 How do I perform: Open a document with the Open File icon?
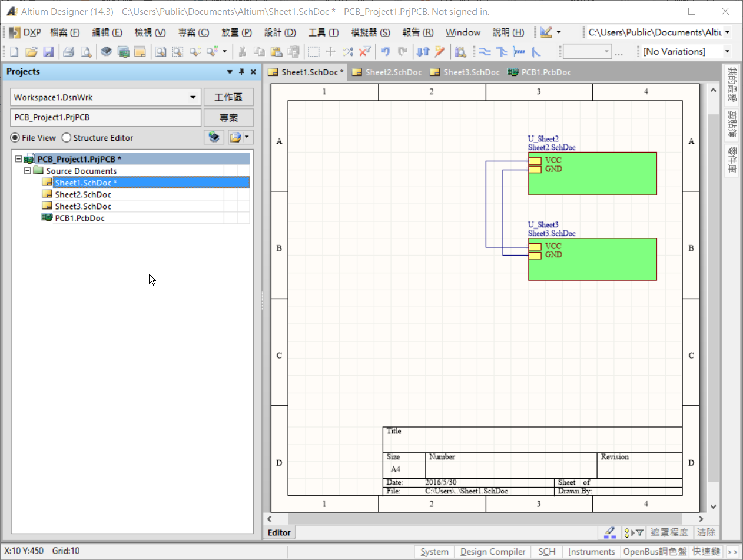pyautogui.click(x=31, y=51)
